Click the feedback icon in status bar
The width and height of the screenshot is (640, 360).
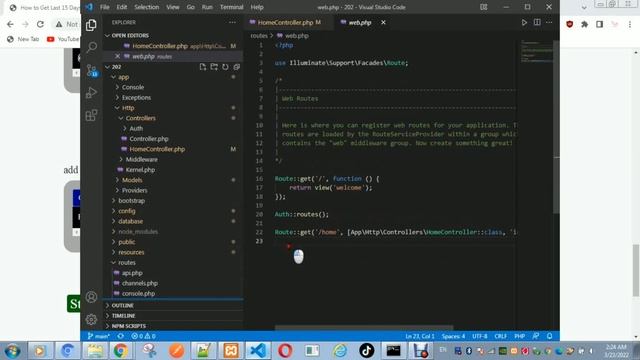tap(536, 336)
